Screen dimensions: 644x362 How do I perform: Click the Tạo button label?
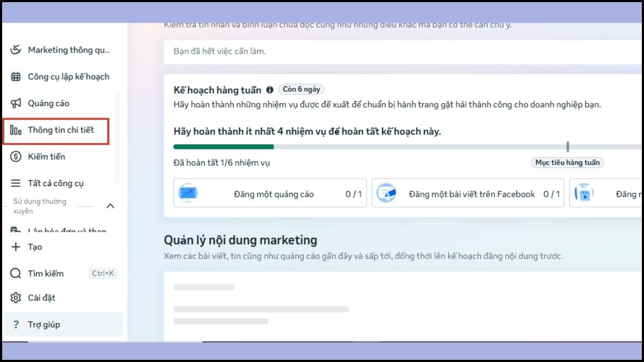(x=35, y=247)
